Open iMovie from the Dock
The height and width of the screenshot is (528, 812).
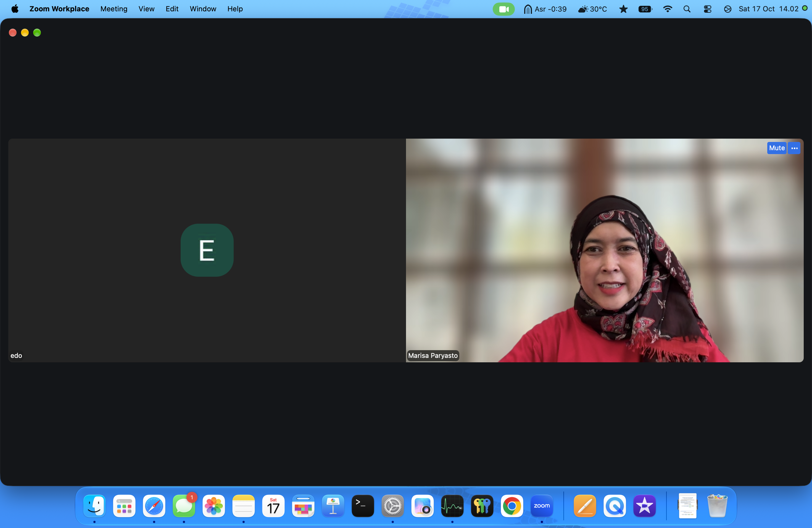[644, 505]
